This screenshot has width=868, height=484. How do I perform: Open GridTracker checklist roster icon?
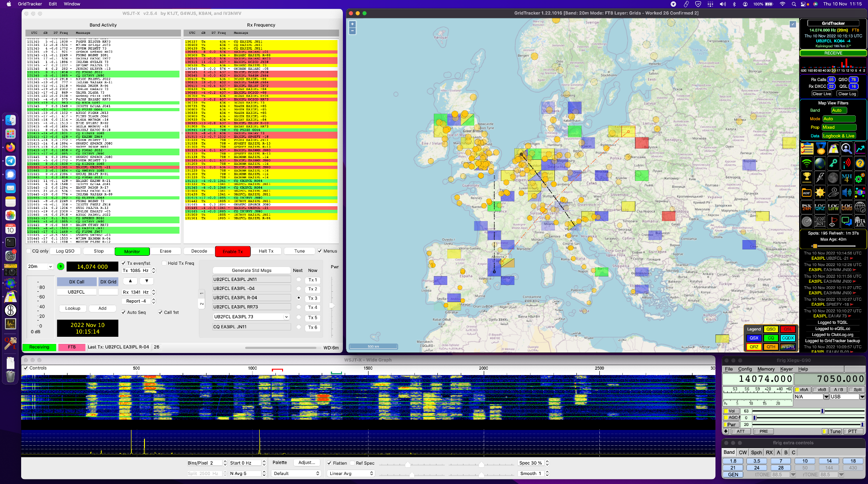click(807, 149)
